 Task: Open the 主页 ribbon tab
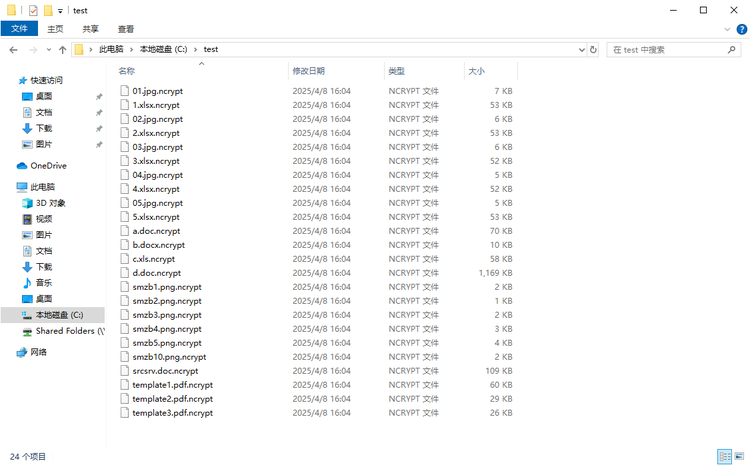click(55, 29)
